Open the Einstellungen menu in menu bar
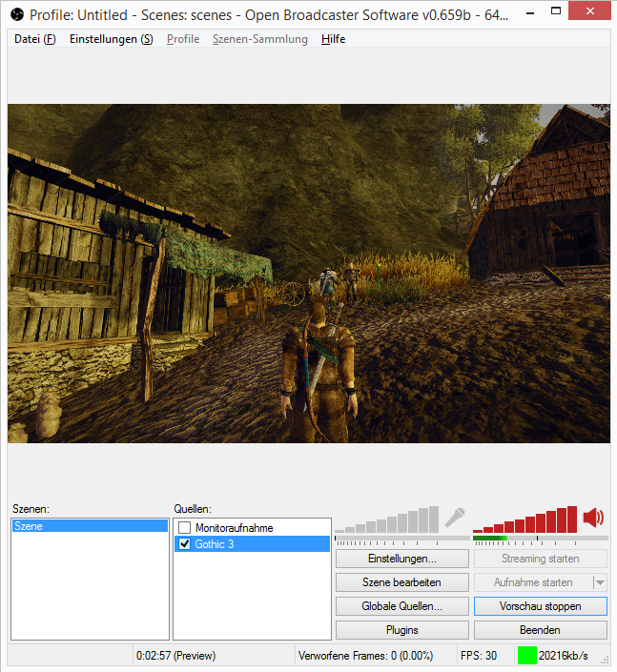This screenshot has width=617, height=672. click(112, 39)
